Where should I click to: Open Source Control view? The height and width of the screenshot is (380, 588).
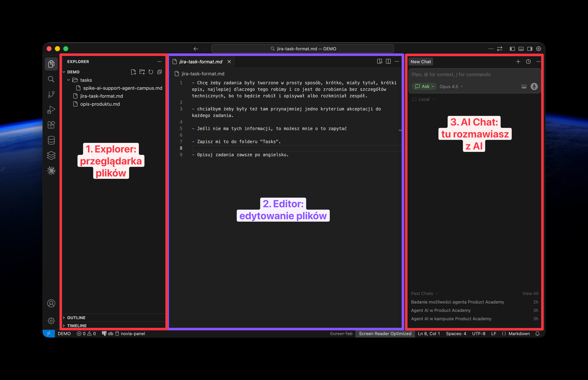[51, 94]
